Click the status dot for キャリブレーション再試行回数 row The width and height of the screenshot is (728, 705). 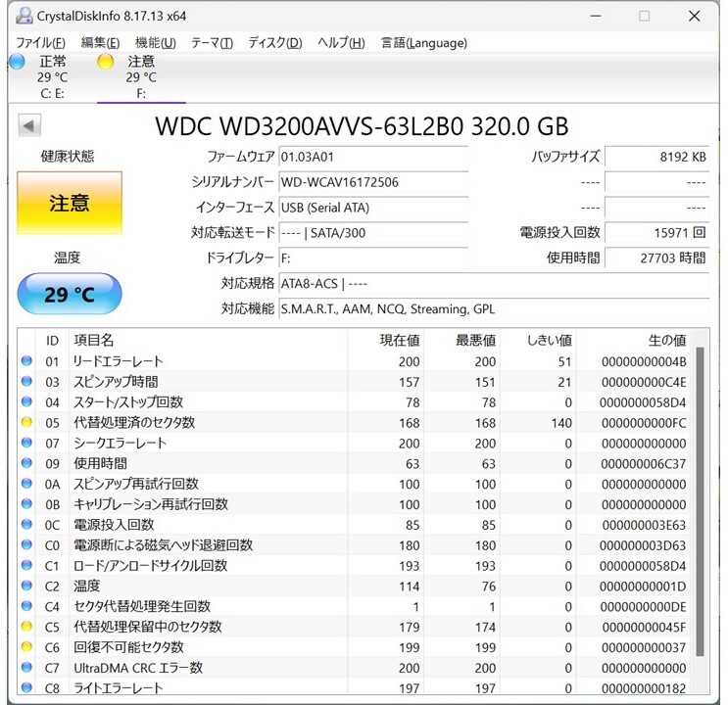pyautogui.click(x=26, y=503)
